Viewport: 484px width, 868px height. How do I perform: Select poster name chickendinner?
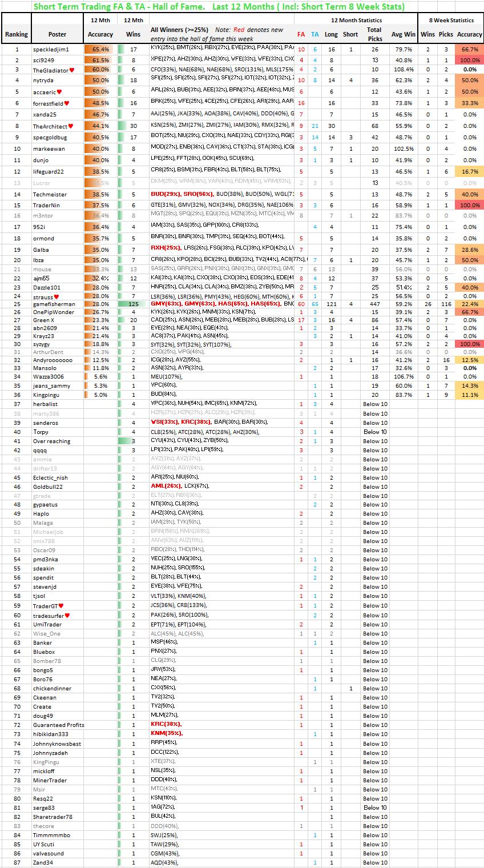pos(52,689)
